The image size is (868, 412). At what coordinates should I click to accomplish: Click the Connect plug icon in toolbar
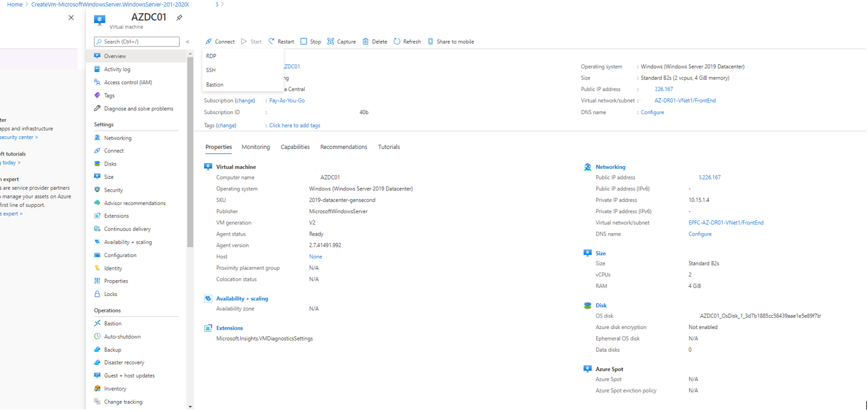(x=209, y=42)
